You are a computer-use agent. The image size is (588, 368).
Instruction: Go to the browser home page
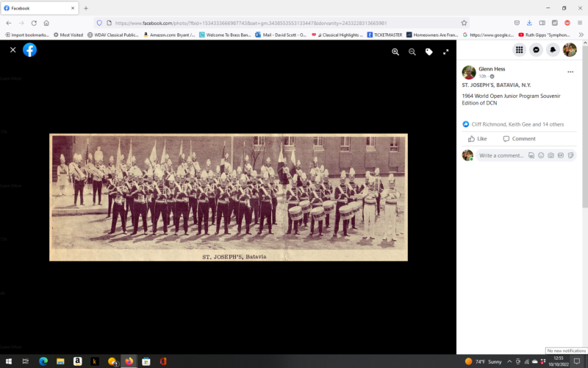click(x=46, y=23)
